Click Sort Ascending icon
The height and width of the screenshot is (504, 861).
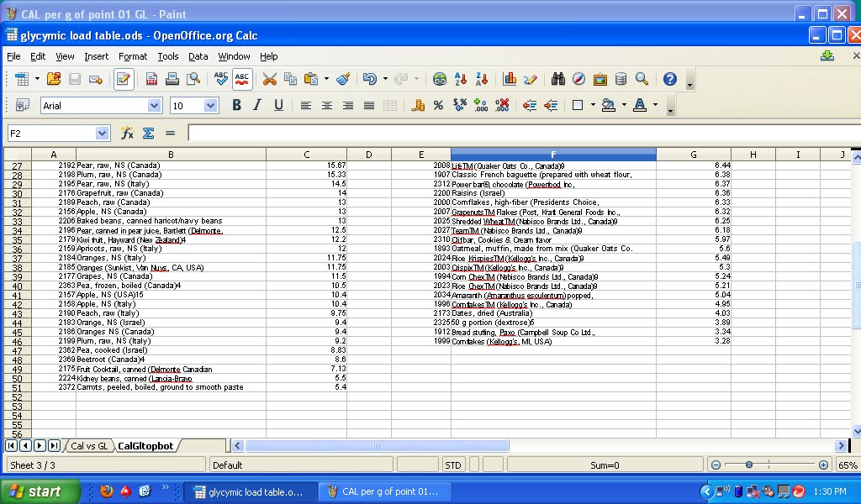click(461, 79)
